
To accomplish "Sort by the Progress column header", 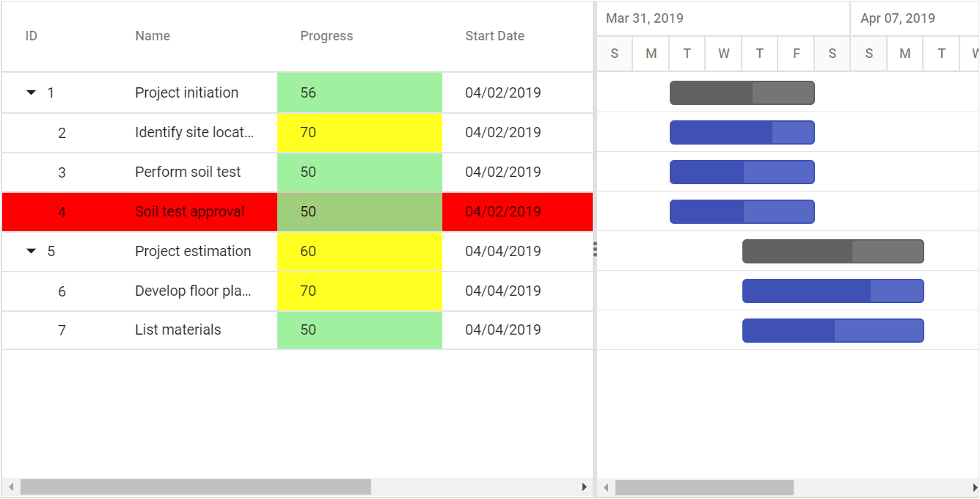I will click(326, 36).
